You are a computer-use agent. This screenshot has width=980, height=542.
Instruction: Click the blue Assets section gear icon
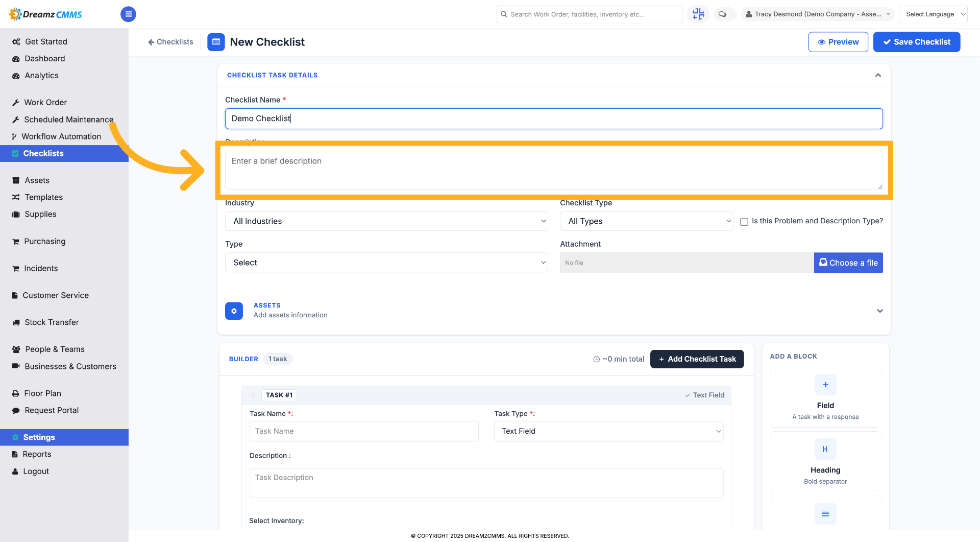(x=234, y=311)
